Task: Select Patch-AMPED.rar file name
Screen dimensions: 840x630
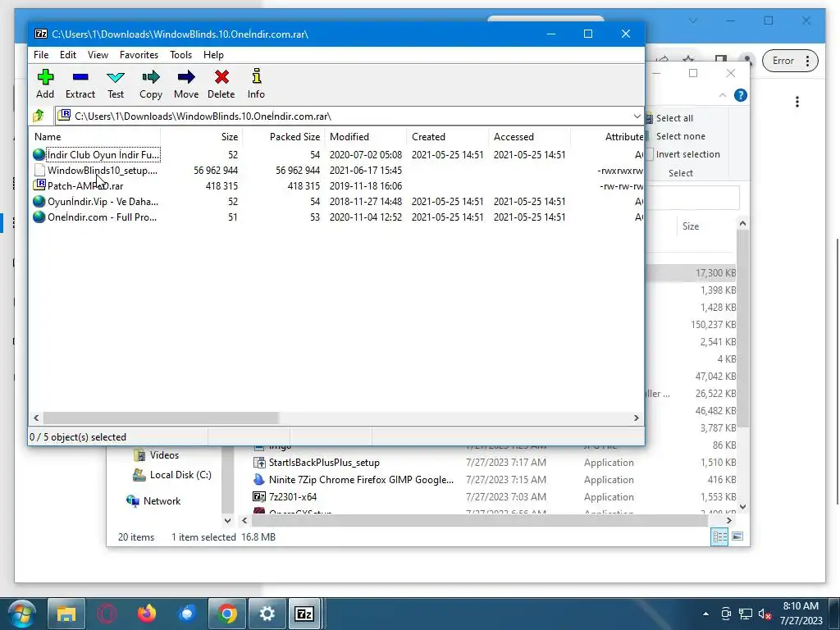Action: 85,186
